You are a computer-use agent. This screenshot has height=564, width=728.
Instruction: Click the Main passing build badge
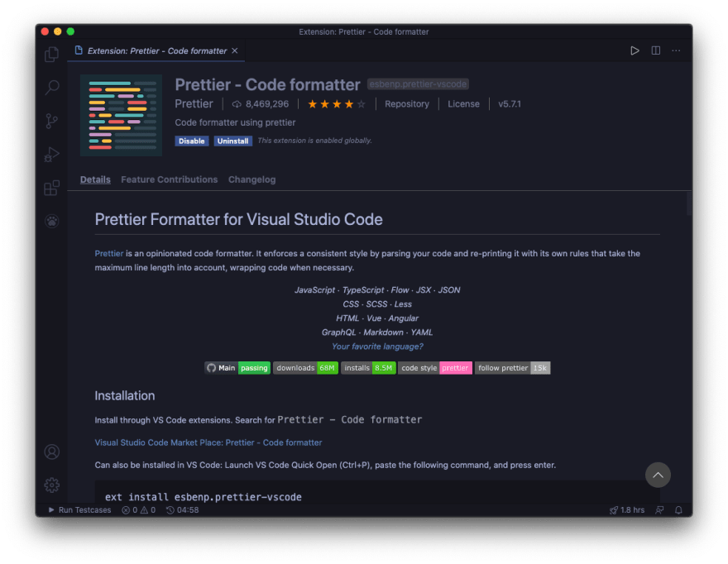tap(237, 368)
